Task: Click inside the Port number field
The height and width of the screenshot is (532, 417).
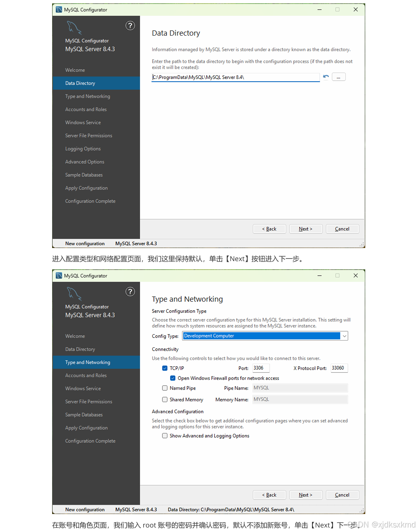Action: click(260, 368)
